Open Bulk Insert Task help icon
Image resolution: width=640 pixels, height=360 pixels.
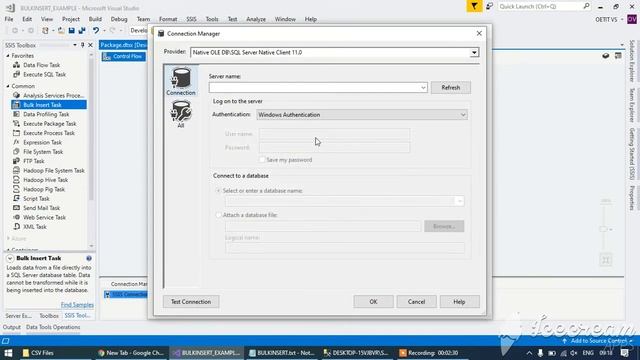[89, 258]
